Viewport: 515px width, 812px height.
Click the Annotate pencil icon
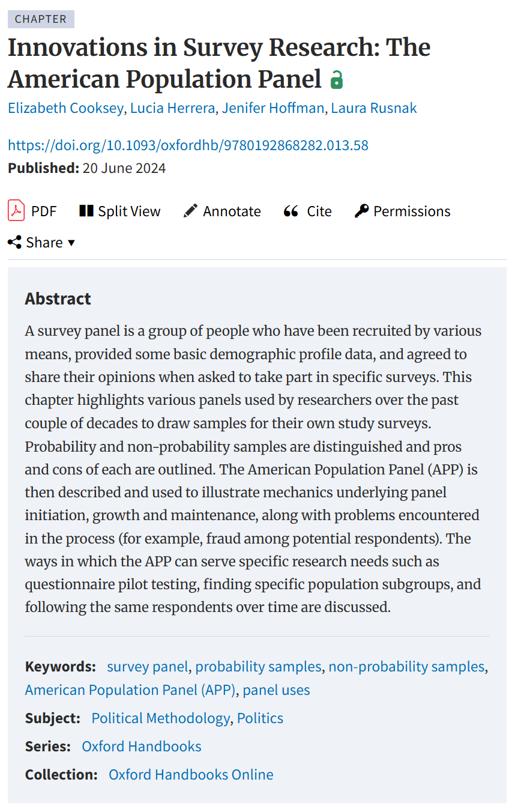(x=190, y=211)
